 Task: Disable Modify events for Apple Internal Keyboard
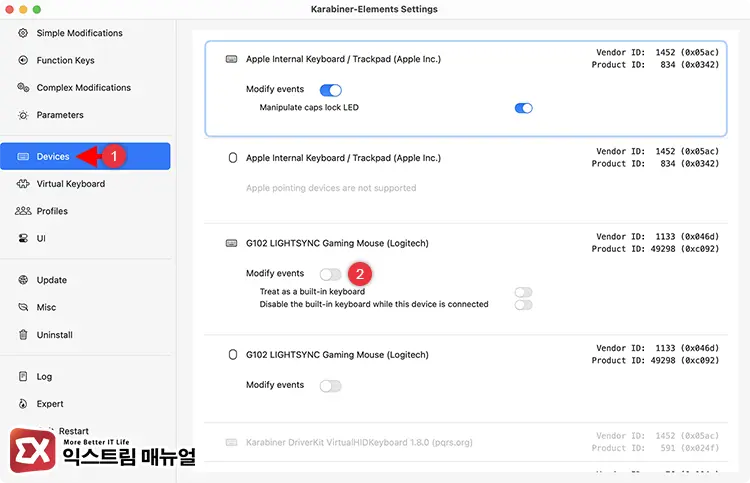[x=331, y=90]
